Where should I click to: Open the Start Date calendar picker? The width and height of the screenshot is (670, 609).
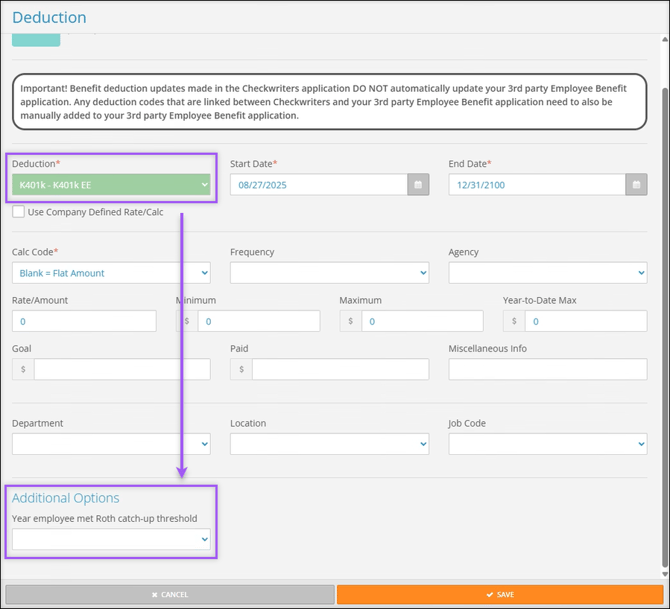pos(418,185)
